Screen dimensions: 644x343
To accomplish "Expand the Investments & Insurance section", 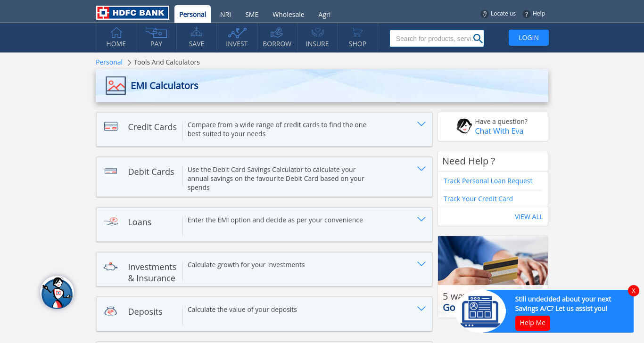I will tap(421, 264).
